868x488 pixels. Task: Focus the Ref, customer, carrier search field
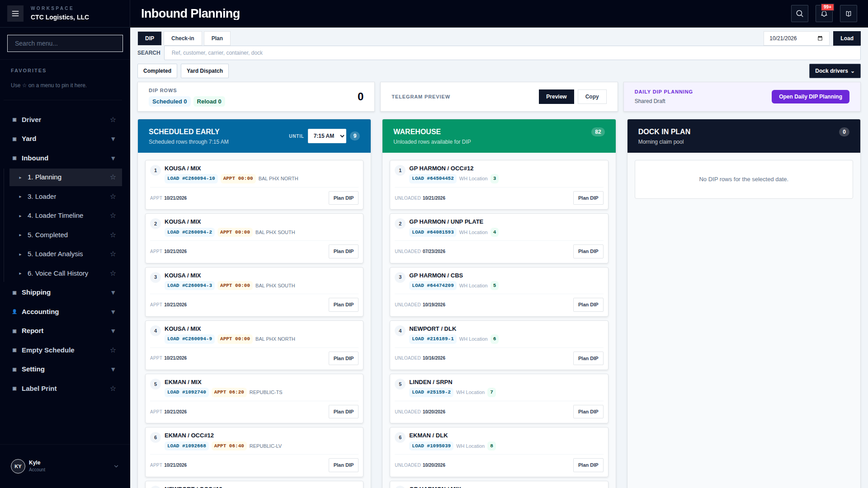coord(512,53)
